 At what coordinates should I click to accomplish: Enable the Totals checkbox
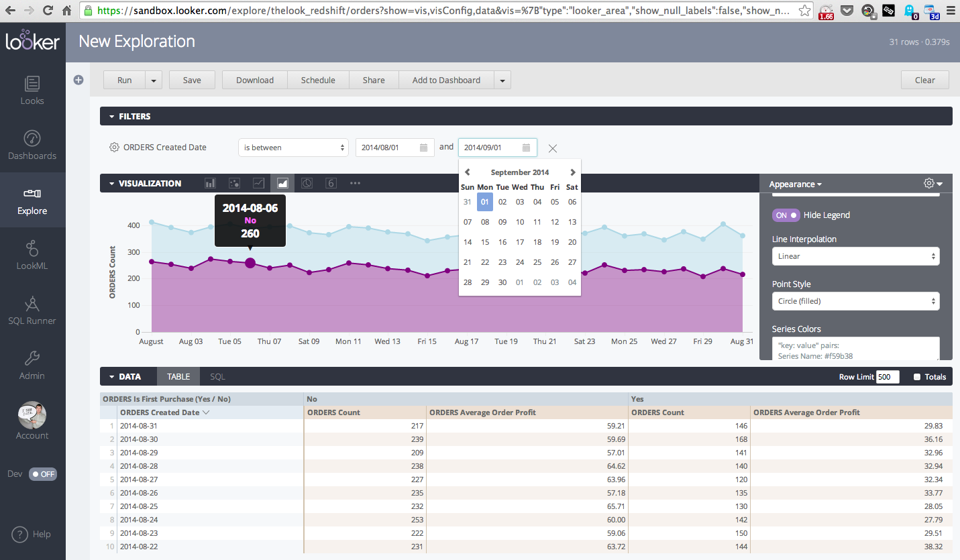pyautogui.click(x=917, y=377)
